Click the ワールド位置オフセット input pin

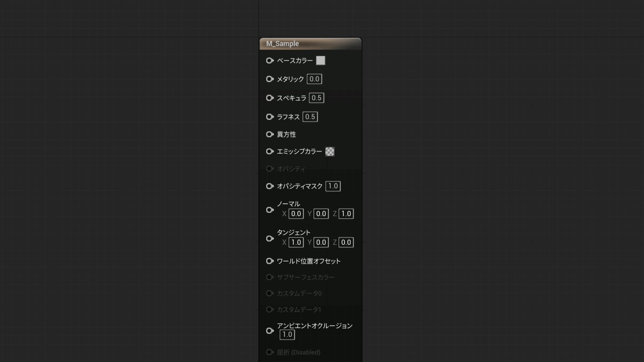point(270,261)
